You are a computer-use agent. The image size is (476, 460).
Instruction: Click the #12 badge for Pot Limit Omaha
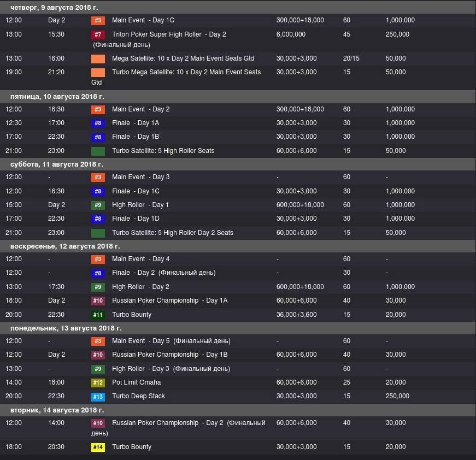(x=98, y=382)
